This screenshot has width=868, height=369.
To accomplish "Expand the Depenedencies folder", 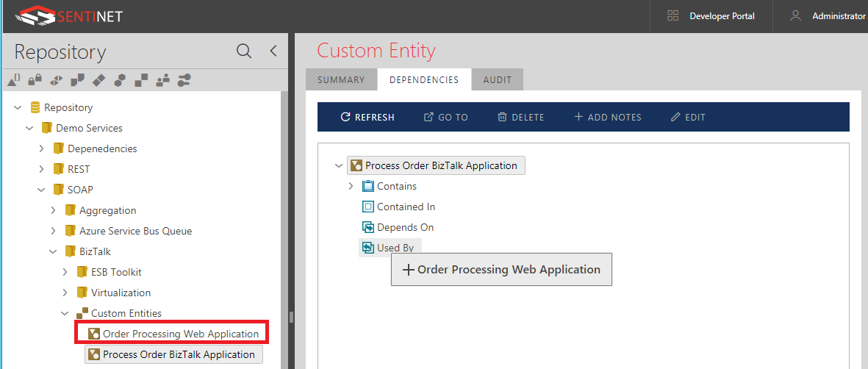I will [x=41, y=148].
